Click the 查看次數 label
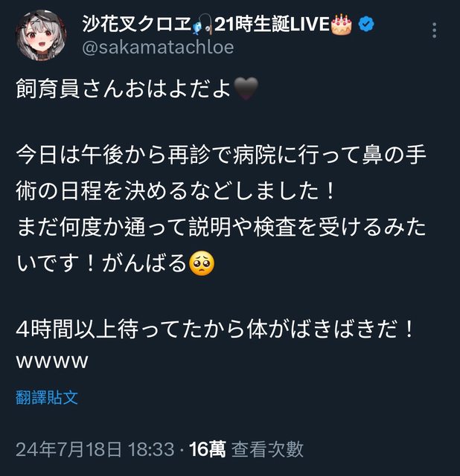460x476 pixels. [267, 449]
